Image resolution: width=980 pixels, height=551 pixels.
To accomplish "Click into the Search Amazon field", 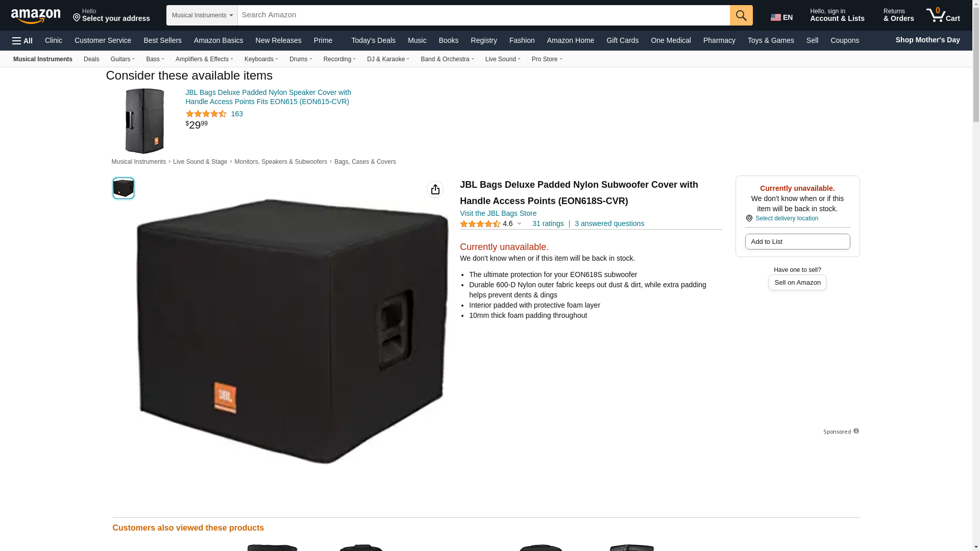I will tap(483, 15).
